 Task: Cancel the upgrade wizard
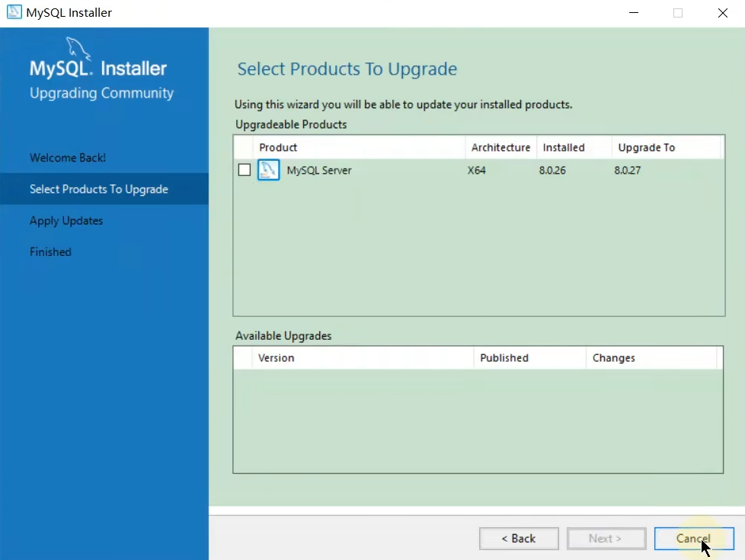(x=694, y=539)
